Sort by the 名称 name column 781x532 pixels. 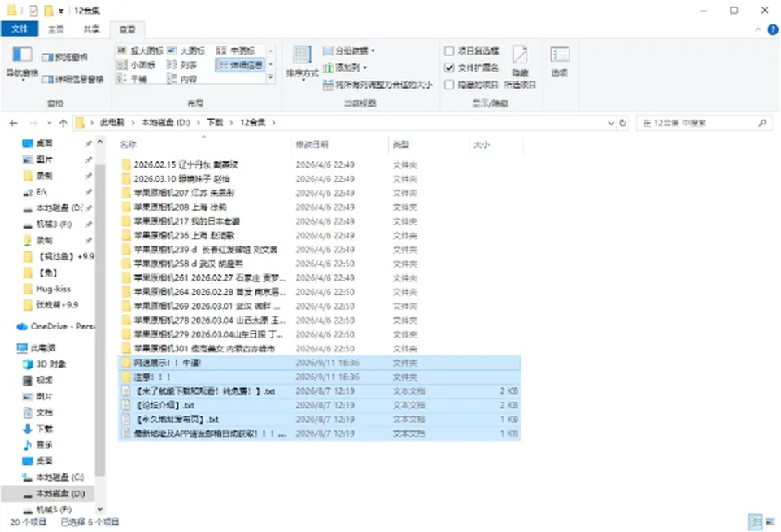tap(203, 145)
